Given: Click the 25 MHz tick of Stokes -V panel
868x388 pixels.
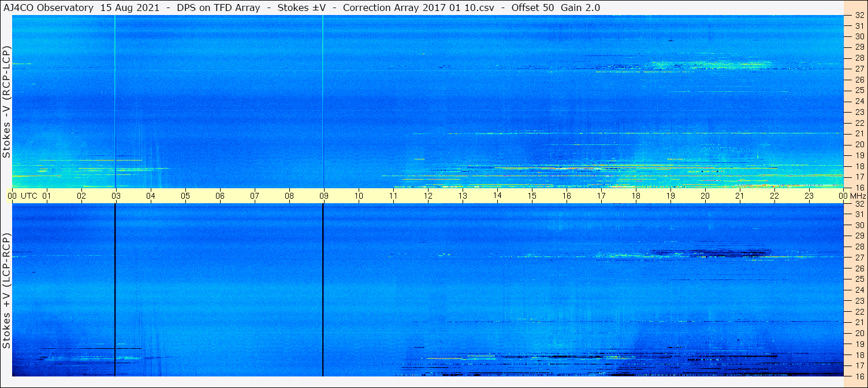Looking at the screenshot, I should (x=859, y=90).
